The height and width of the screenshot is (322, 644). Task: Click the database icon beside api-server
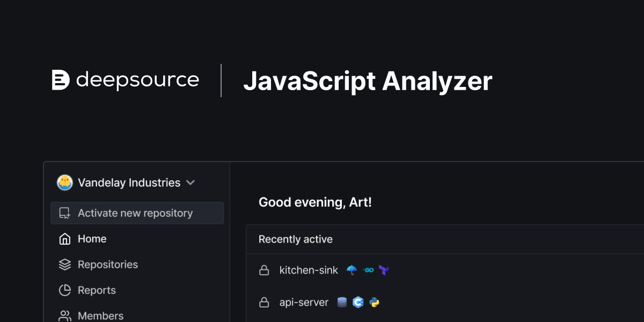coord(342,302)
